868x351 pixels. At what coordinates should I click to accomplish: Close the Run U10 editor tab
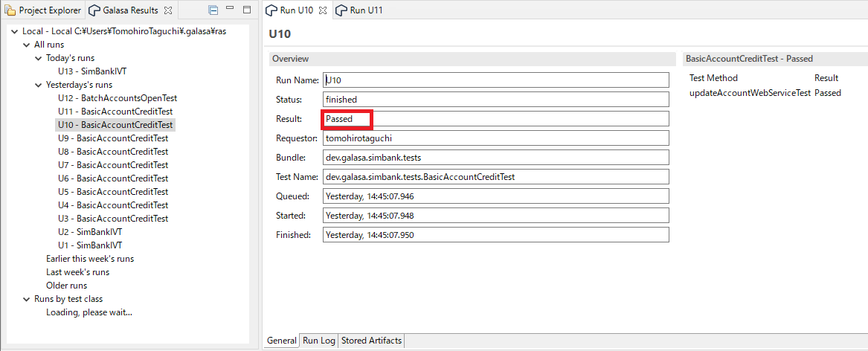[323, 10]
